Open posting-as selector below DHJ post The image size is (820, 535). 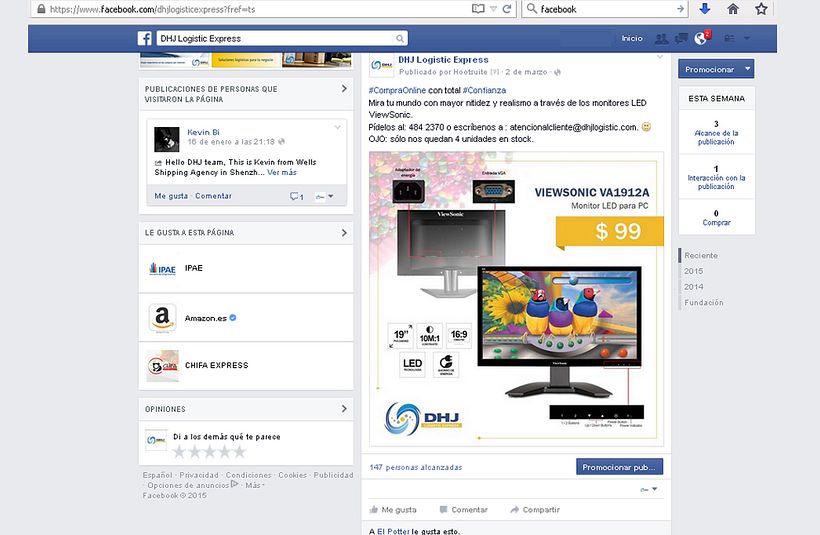(648, 489)
